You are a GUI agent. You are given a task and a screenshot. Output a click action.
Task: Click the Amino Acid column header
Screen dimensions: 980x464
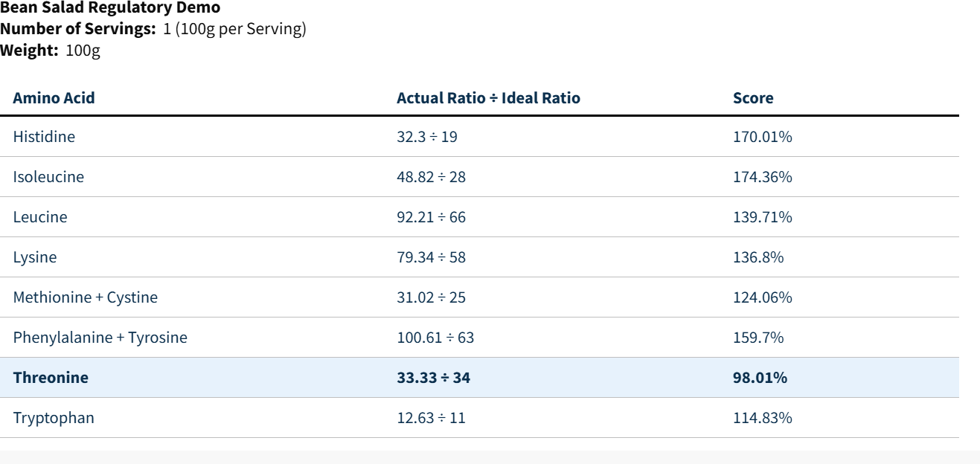(x=54, y=98)
